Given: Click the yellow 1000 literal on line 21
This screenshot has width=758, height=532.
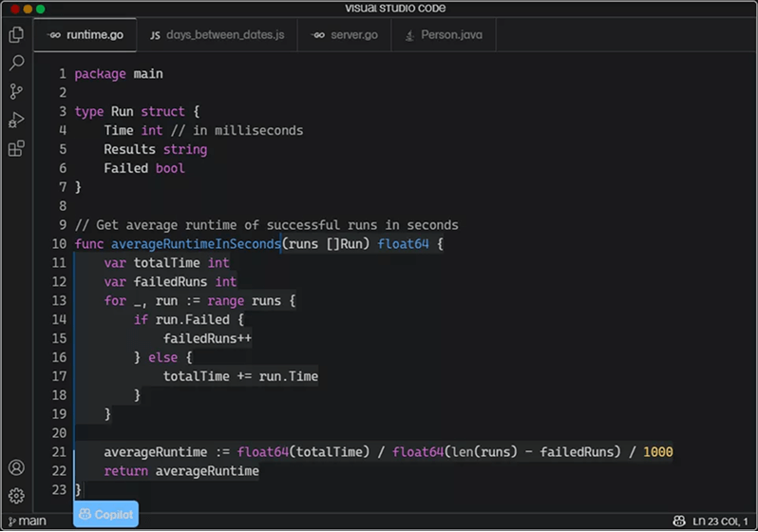Looking at the screenshot, I should 657,452.
